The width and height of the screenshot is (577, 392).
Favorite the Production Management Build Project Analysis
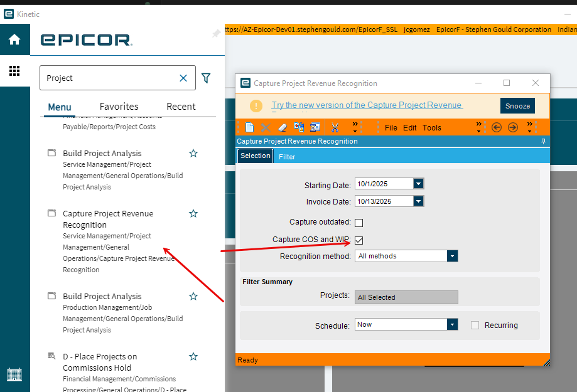[193, 297]
